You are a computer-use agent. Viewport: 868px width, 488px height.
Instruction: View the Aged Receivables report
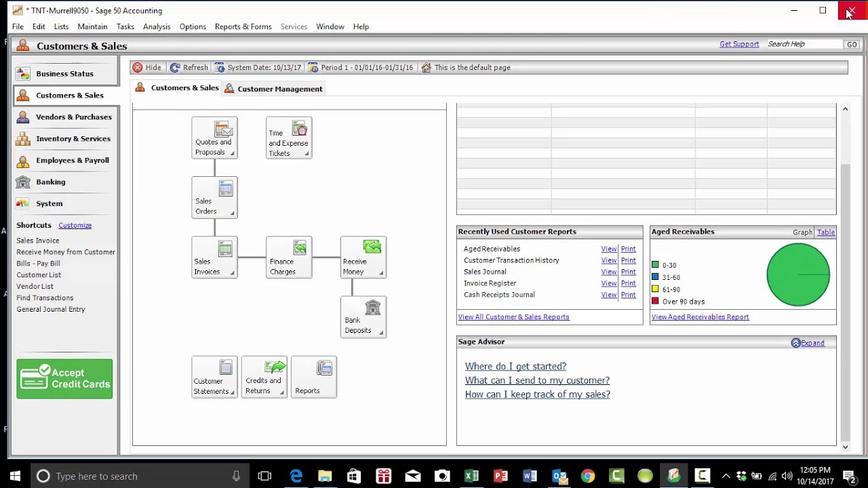pyautogui.click(x=609, y=249)
